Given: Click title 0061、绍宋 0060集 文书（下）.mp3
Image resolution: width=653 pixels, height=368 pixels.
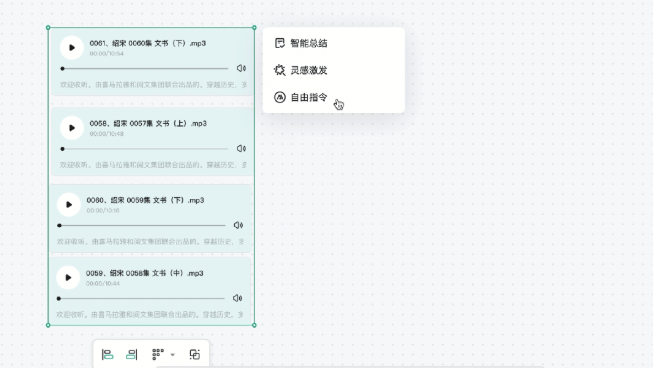Looking at the screenshot, I should (148, 43).
